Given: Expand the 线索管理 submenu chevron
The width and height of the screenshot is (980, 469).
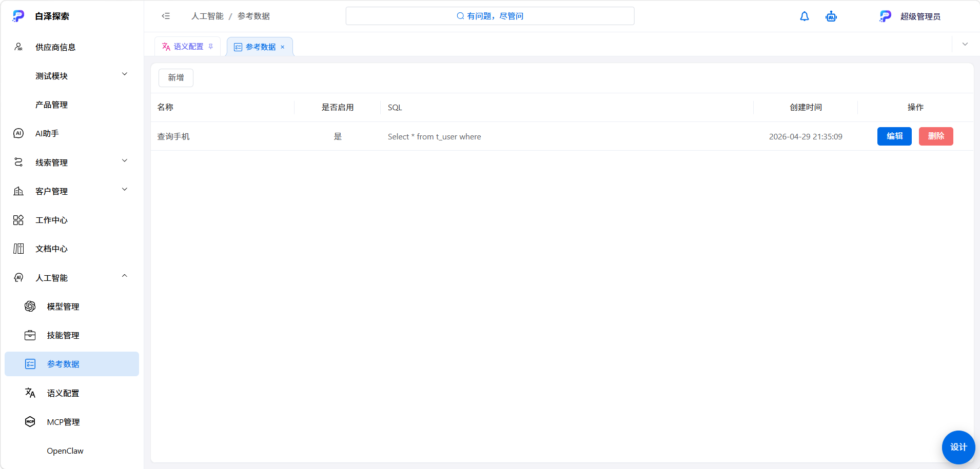Looking at the screenshot, I should pos(125,161).
